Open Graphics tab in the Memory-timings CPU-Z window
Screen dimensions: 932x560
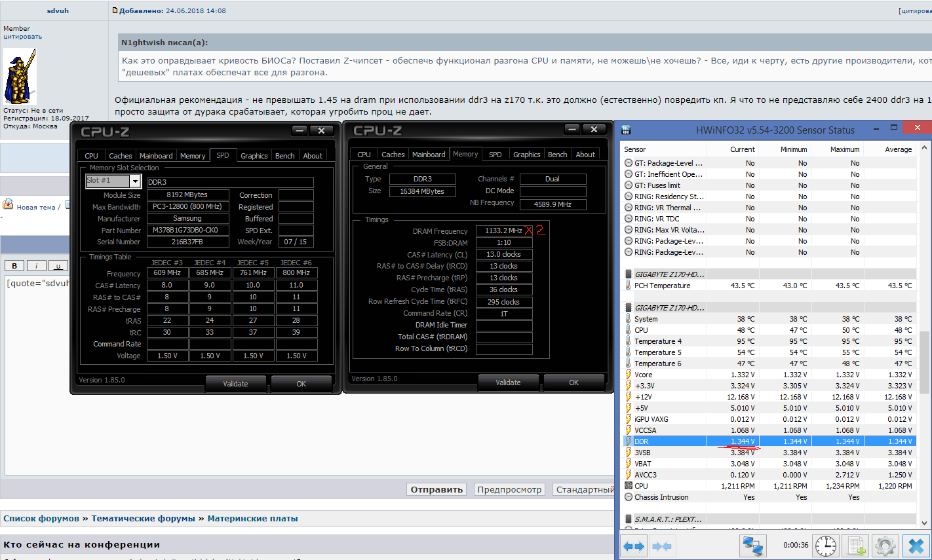click(x=527, y=155)
